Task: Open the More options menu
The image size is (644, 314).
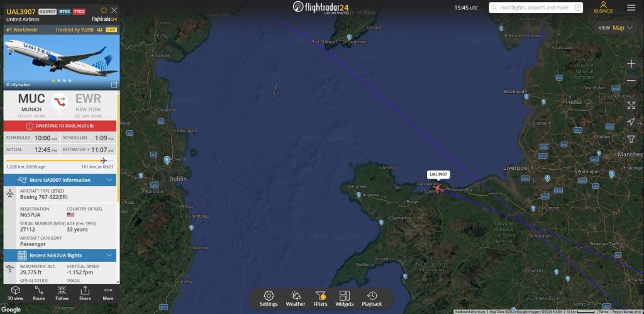Action: (108, 293)
